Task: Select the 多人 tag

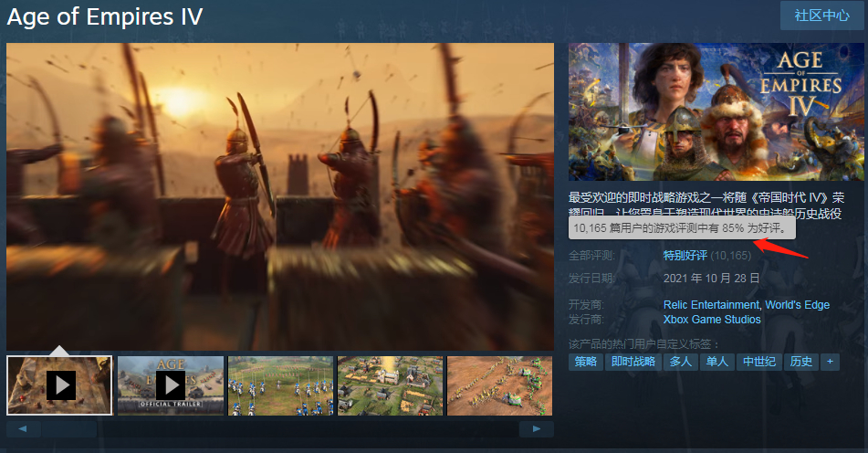Action: point(681,362)
